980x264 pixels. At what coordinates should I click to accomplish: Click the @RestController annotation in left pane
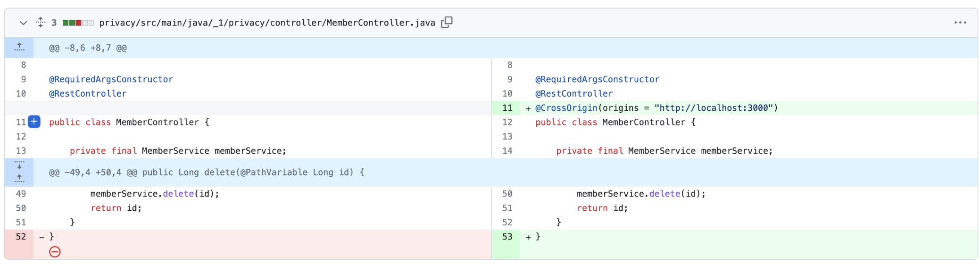pyautogui.click(x=88, y=93)
